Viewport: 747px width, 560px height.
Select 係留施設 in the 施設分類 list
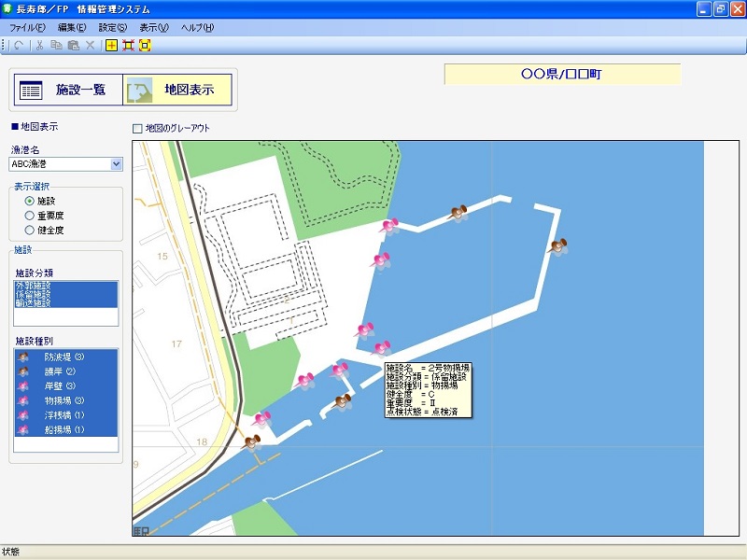click(34, 294)
